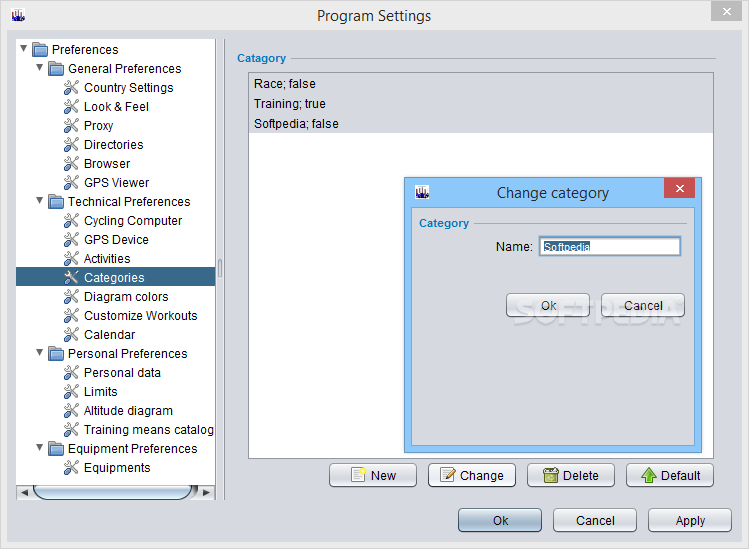Viewport: 749px width, 549px height.
Task: Select Directories in the tree
Action: 114,145
